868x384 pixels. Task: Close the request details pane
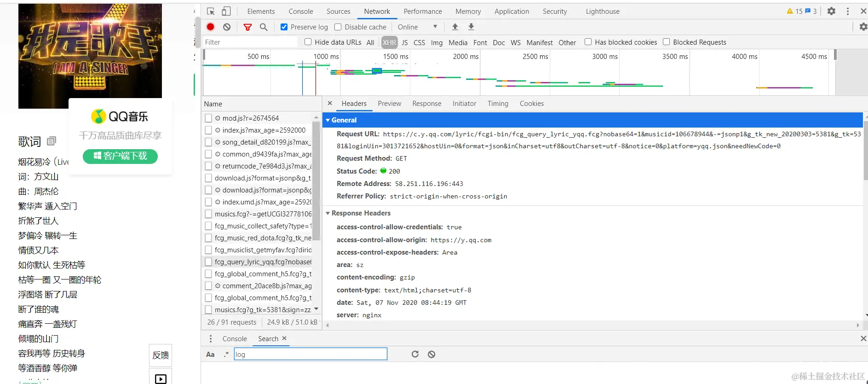(330, 103)
